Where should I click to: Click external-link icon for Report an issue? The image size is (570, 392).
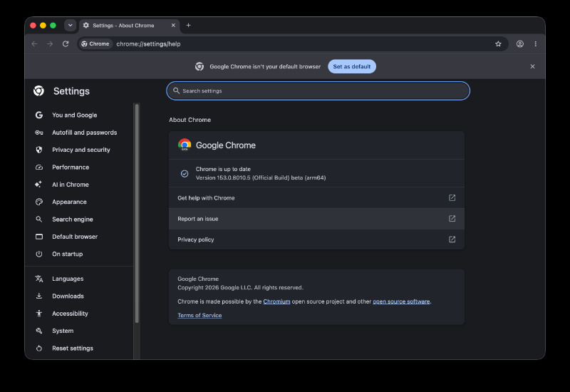click(x=452, y=219)
